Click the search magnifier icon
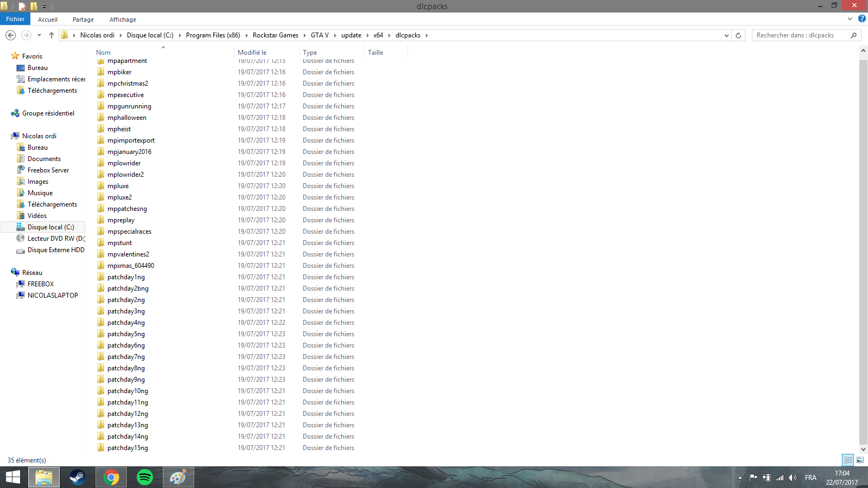The image size is (868, 488). click(x=853, y=35)
